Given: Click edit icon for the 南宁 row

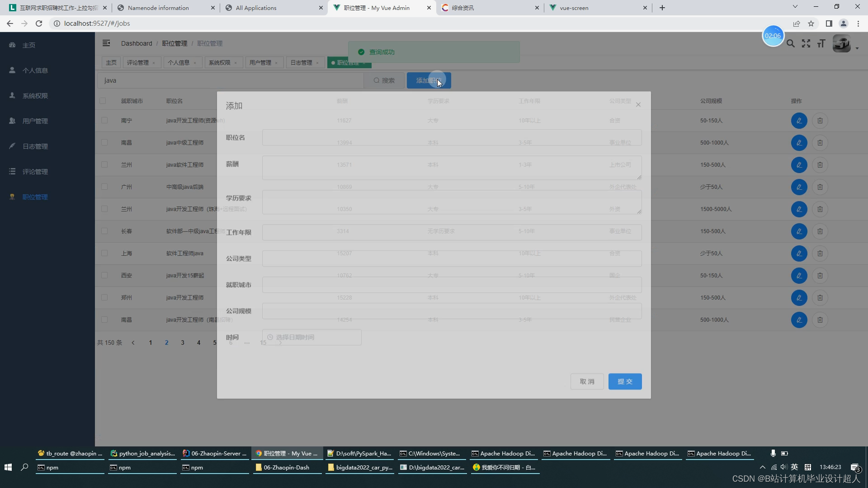Looking at the screenshot, I should click(799, 121).
